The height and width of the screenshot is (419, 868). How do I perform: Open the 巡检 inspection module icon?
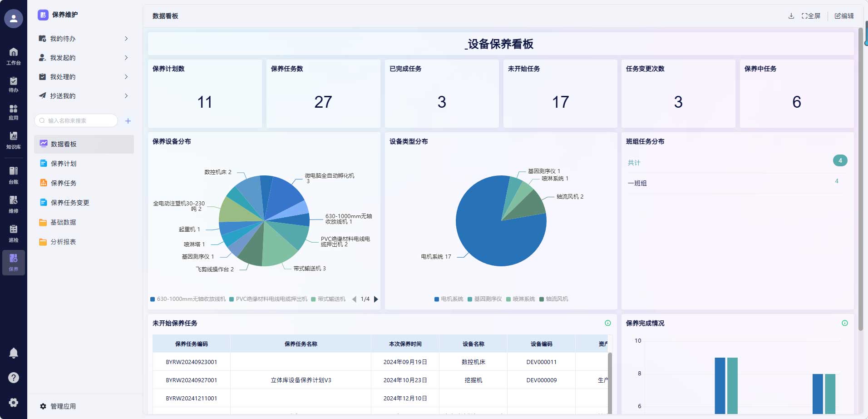pos(14,233)
